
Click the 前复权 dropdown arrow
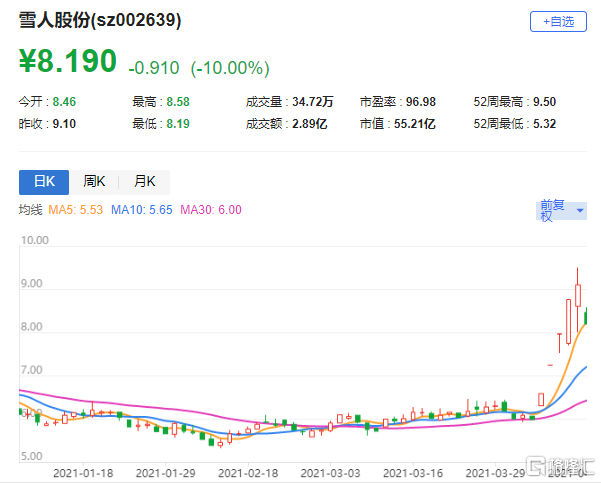tap(580, 210)
